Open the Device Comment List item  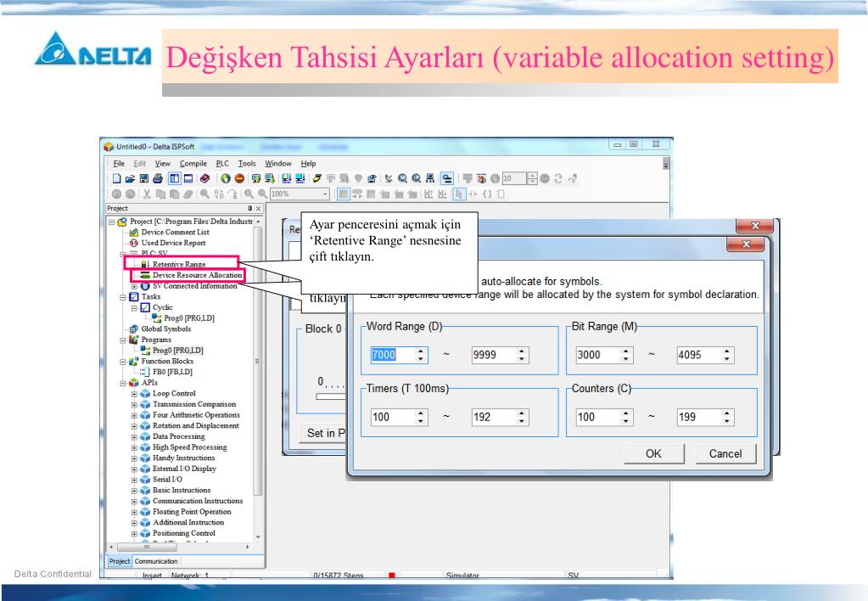click(x=175, y=232)
